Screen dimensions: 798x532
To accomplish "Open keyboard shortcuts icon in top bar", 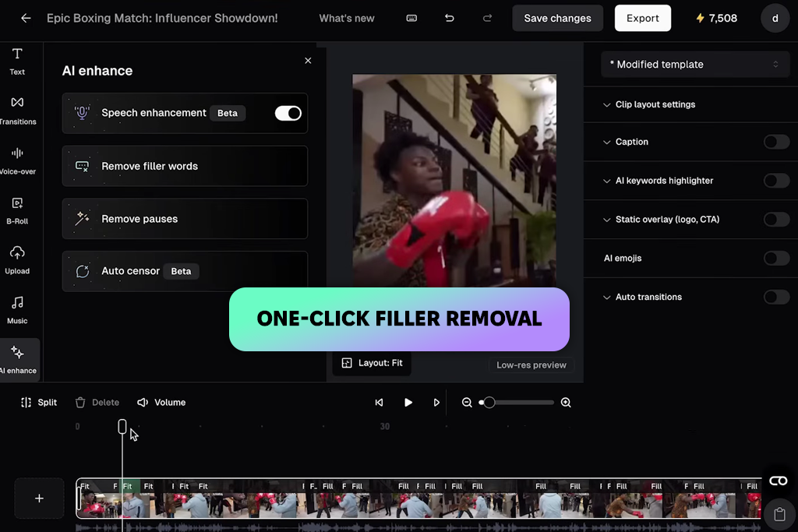I will coord(411,19).
